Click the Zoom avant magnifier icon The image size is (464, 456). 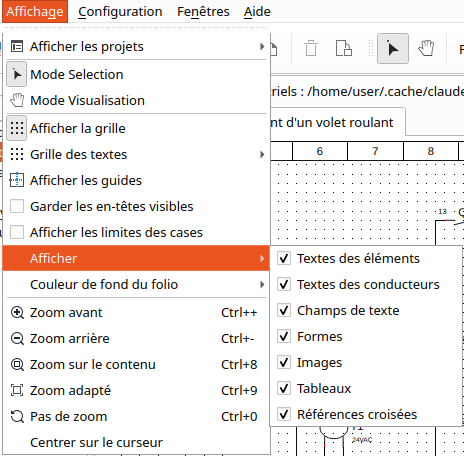pyautogui.click(x=17, y=313)
